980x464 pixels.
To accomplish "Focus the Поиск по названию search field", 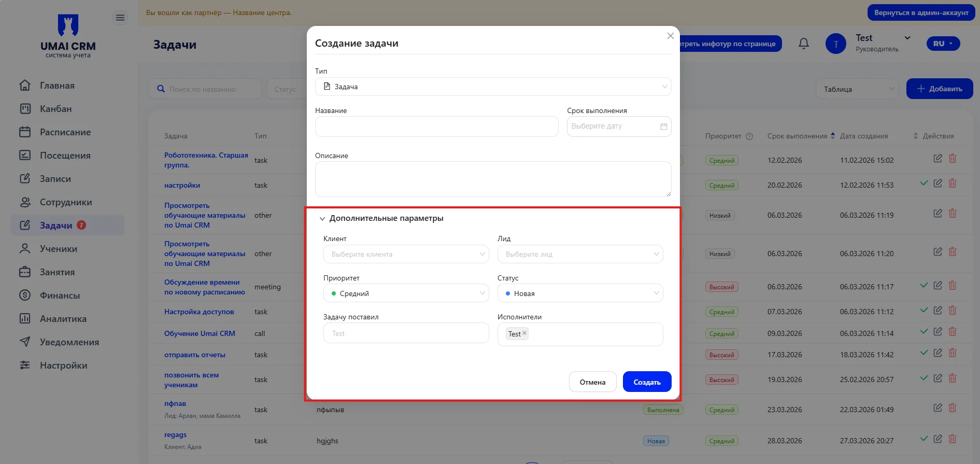I will [x=205, y=89].
